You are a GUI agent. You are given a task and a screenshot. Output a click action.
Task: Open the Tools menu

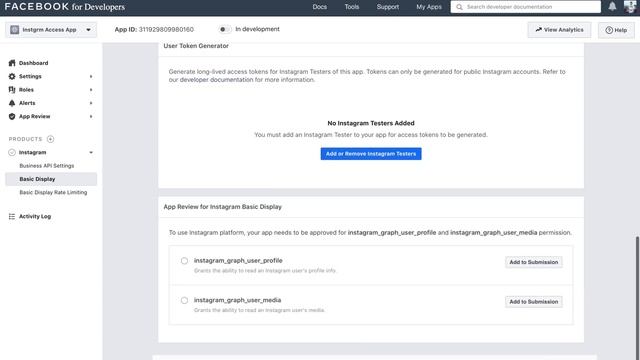tap(351, 7)
